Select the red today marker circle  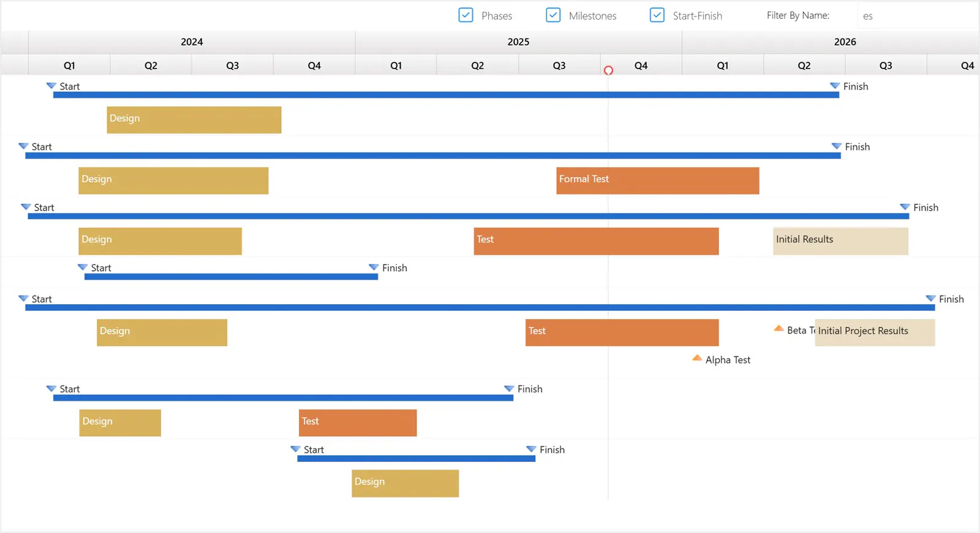click(608, 70)
